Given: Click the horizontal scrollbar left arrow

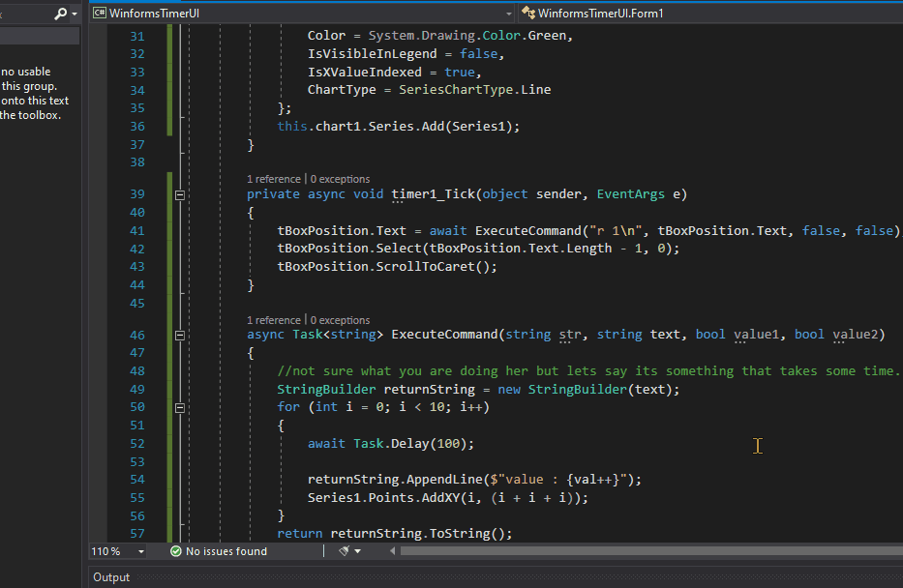Looking at the screenshot, I should tap(391, 551).
